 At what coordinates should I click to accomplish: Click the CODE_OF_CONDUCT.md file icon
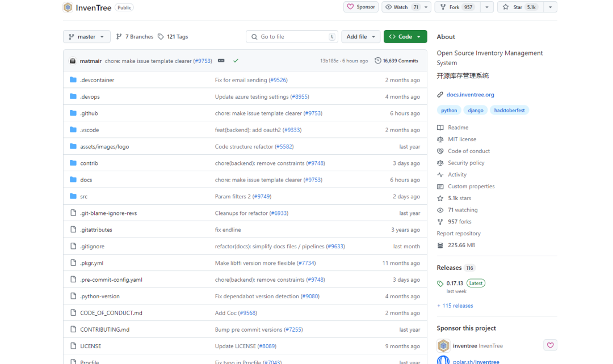tap(73, 312)
